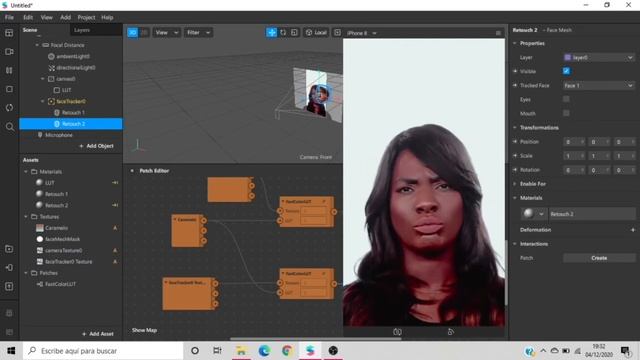
Task: Click the warning icon beside Caramelo texture
Action: coord(115,228)
